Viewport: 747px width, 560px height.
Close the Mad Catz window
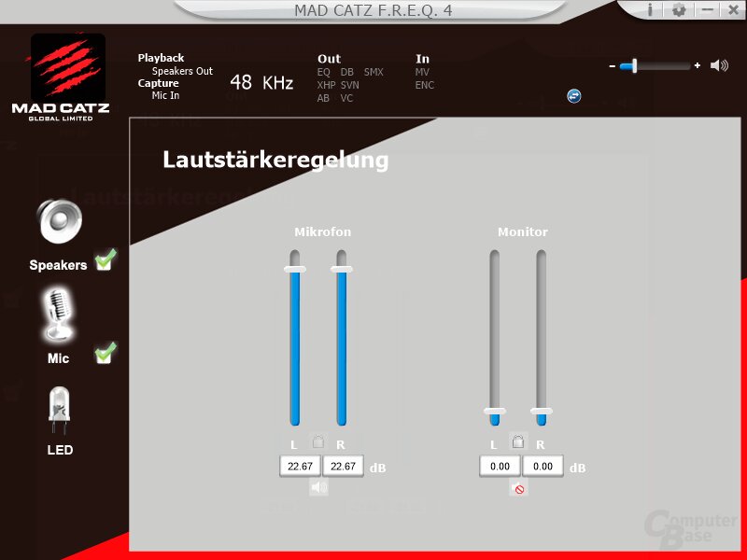(x=733, y=9)
